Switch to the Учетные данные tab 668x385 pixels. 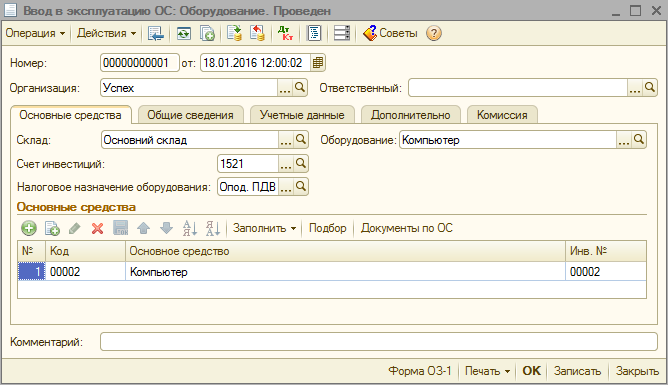click(x=302, y=115)
